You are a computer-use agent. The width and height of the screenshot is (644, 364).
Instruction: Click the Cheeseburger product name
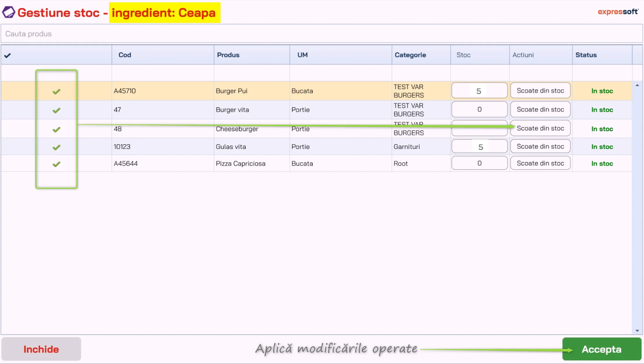pyautogui.click(x=237, y=129)
